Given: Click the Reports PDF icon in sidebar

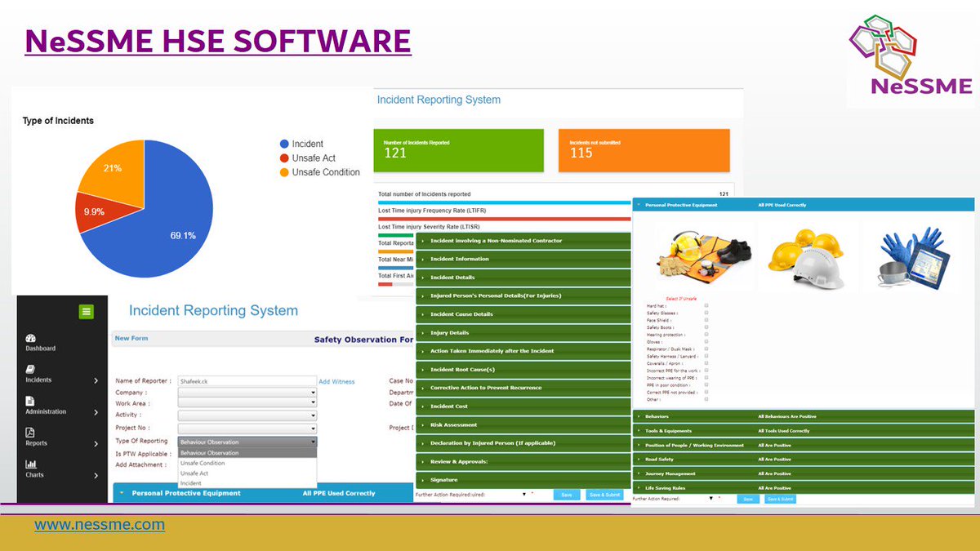Looking at the screenshot, I should [x=30, y=433].
